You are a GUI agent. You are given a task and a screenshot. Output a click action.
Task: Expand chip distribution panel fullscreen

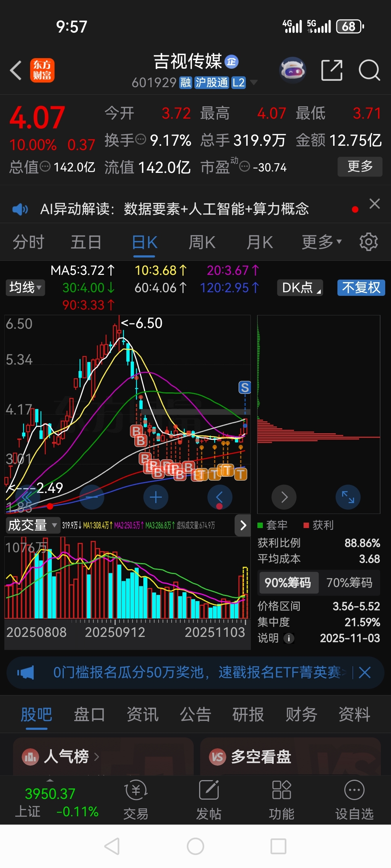(348, 497)
